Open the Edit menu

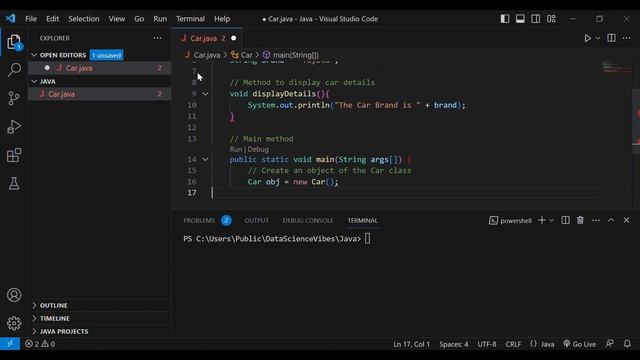(52, 19)
